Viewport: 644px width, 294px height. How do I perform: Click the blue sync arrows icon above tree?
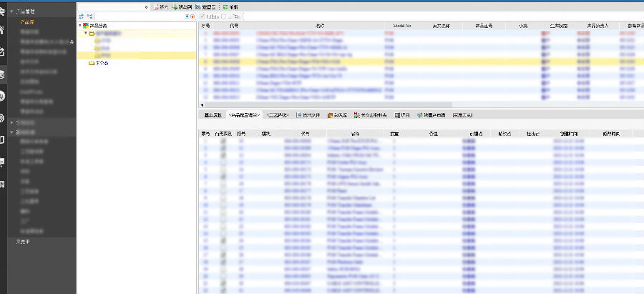click(x=81, y=16)
